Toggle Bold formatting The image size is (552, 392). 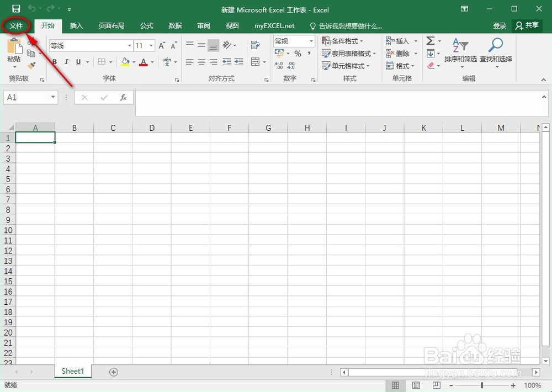coord(55,62)
